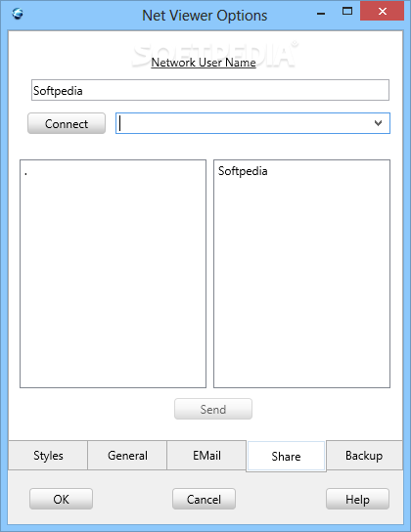Select the Softpedia entry in right list
The image size is (411, 532).
243,171
